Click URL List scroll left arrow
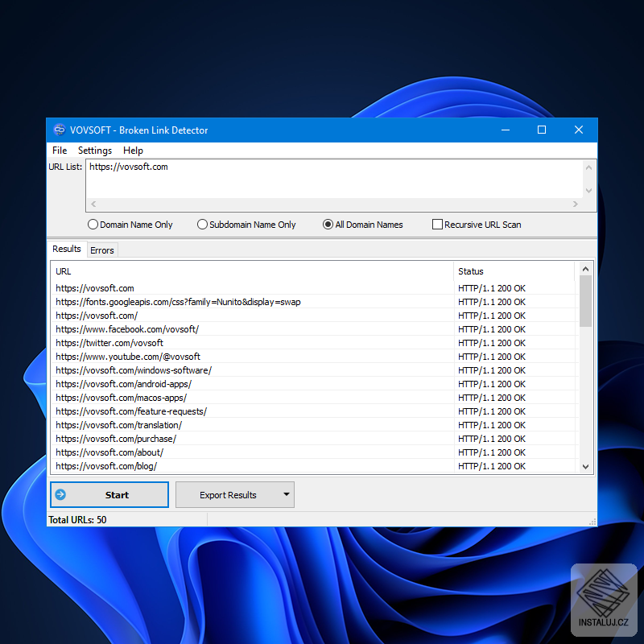The height and width of the screenshot is (644, 644). [x=93, y=204]
